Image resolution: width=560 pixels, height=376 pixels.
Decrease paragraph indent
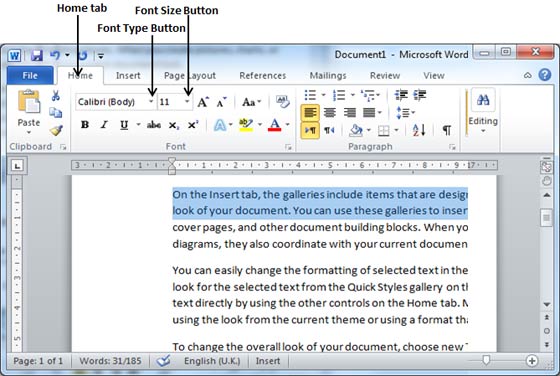(401, 95)
